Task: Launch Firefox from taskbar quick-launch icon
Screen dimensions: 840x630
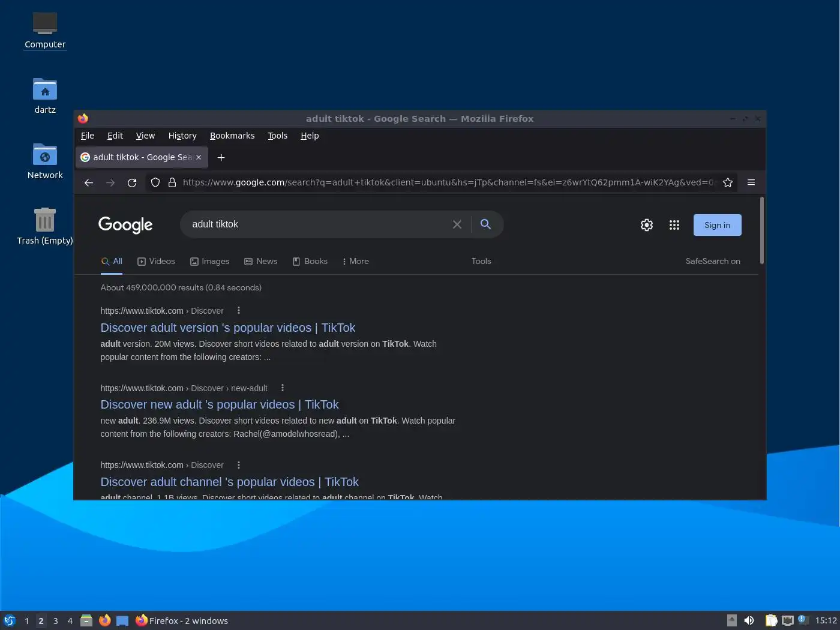Action: coord(104,621)
